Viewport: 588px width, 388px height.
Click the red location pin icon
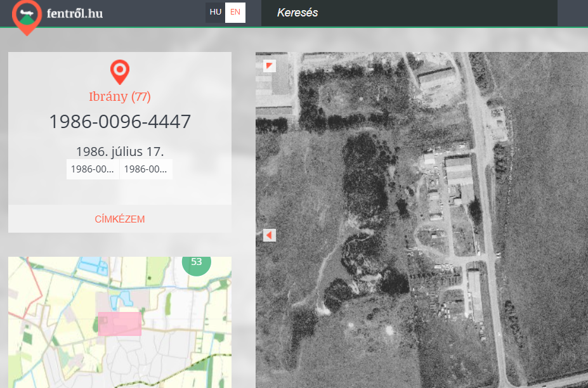120,72
